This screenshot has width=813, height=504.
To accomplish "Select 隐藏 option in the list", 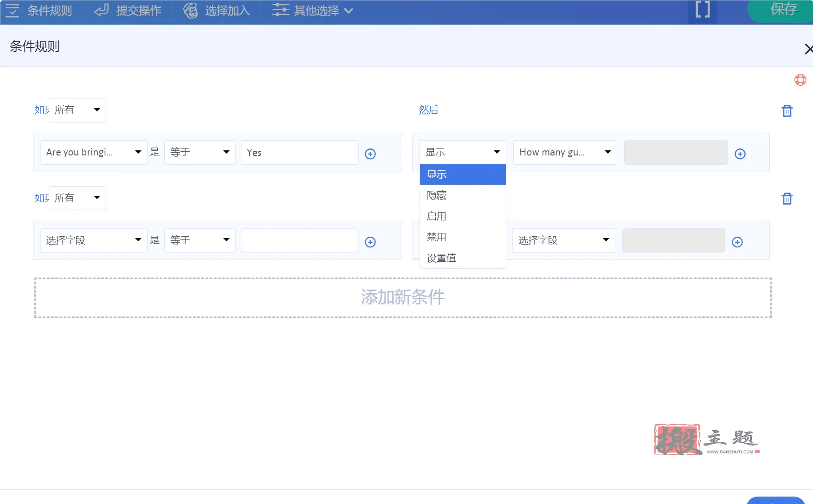I will click(463, 195).
